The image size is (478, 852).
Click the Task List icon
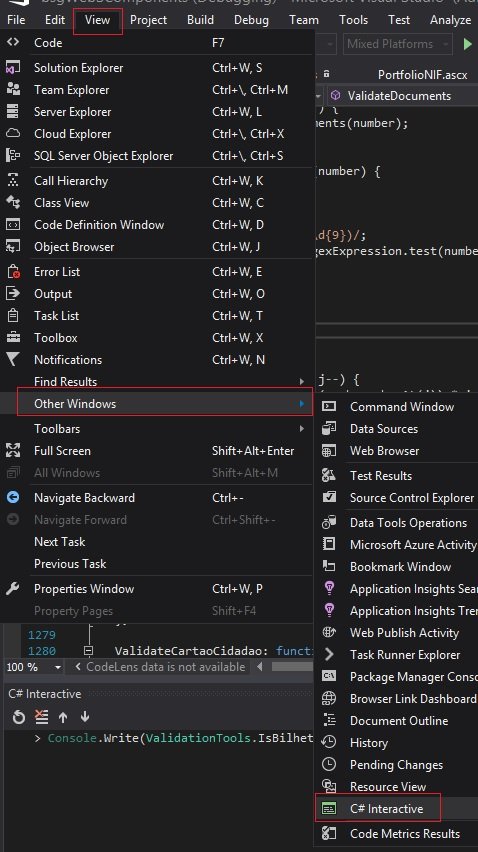pos(13,315)
